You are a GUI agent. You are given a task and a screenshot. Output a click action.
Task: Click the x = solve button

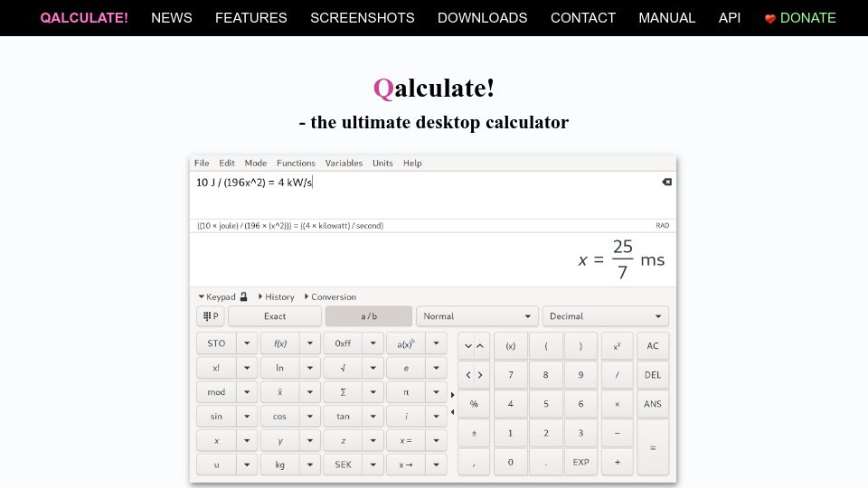[x=406, y=441]
